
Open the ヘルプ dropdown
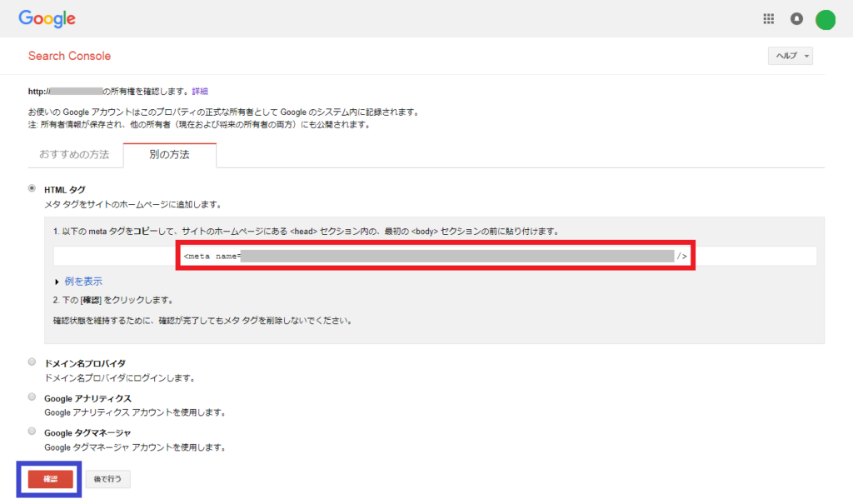pyautogui.click(x=791, y=56)
